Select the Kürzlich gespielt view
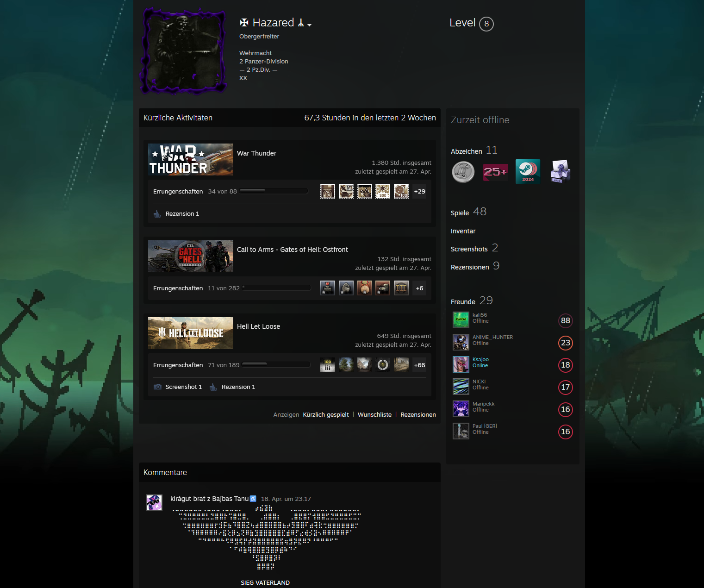This screenshot has height=588, width=704. click(x=325, y=415)
